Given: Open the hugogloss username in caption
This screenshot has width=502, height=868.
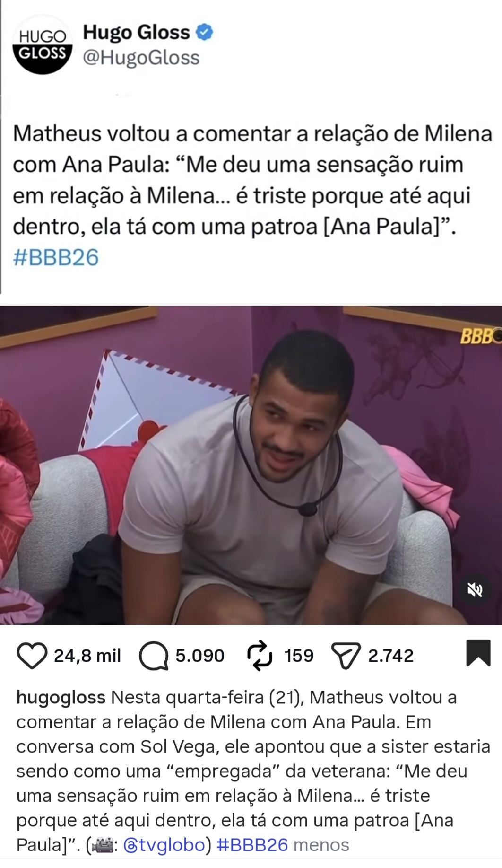Looking at the screenshot, I should pos(61,698).
